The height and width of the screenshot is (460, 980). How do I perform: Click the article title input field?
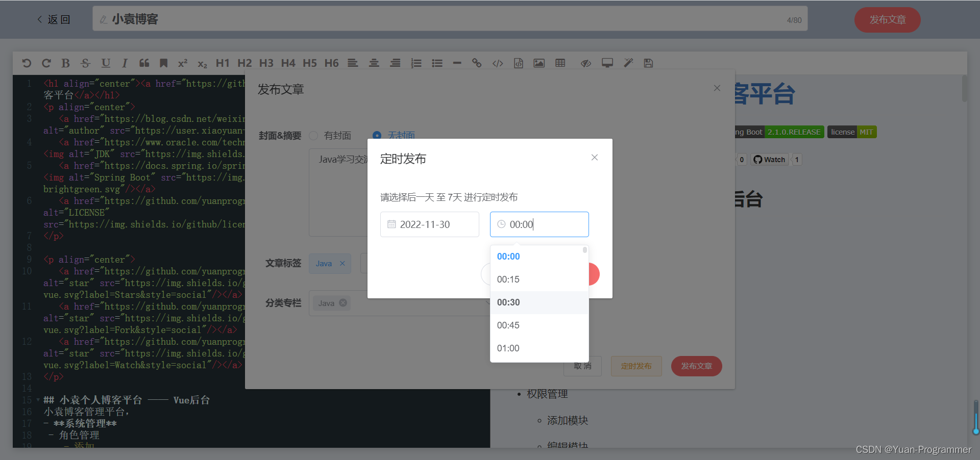click(x=450, y=19)
